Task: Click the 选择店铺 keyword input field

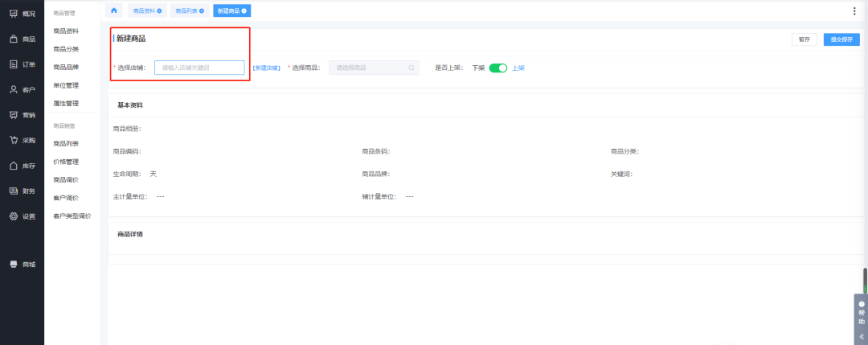Action: (199, 68)
